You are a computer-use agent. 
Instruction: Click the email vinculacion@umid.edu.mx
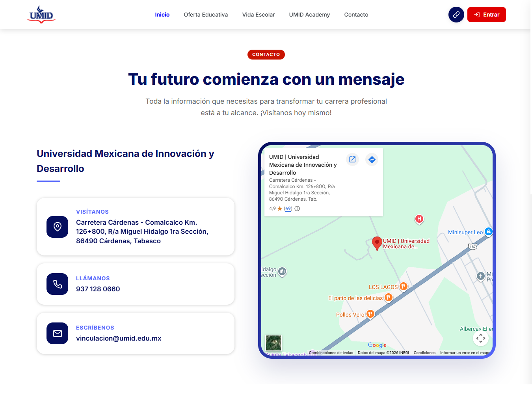[119, 338]
